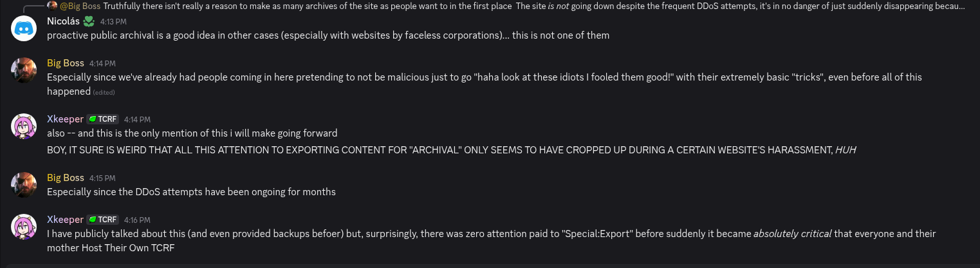Click Big Boss's avatar on the 4:14 PM message

(24, 70)
